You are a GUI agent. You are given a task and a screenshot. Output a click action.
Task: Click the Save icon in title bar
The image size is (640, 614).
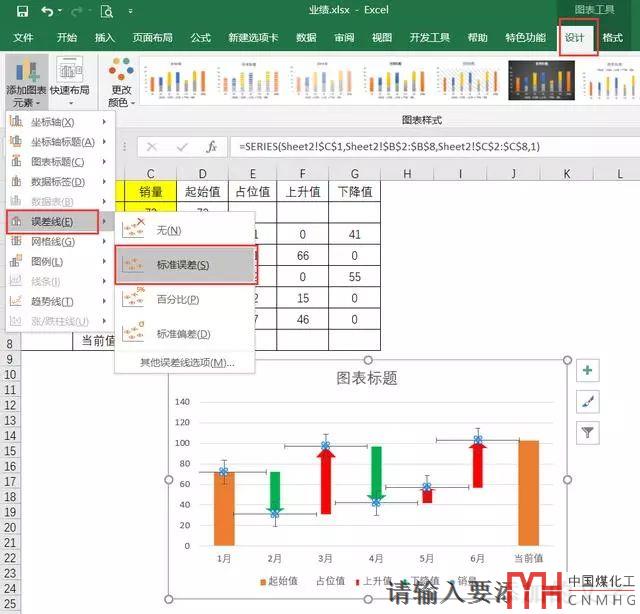[19, 11]
